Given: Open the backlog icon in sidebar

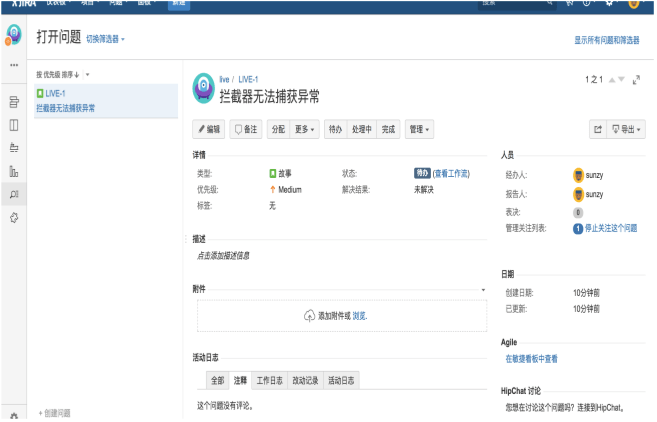Looking at the screenshot, I should click(14, 102).
